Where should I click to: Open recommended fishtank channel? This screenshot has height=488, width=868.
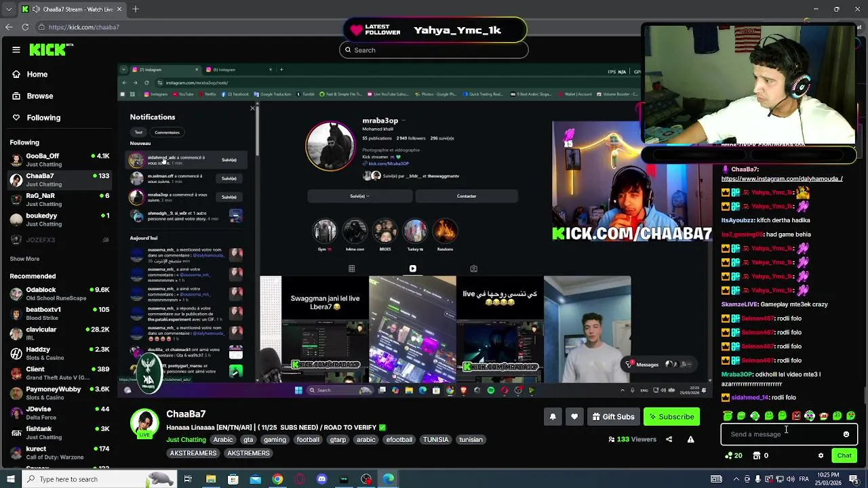pyautogui.click(x=58, y=432)
